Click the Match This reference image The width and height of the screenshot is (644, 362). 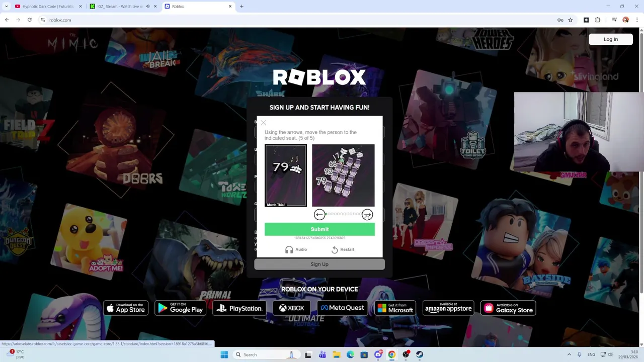point(286,175)
